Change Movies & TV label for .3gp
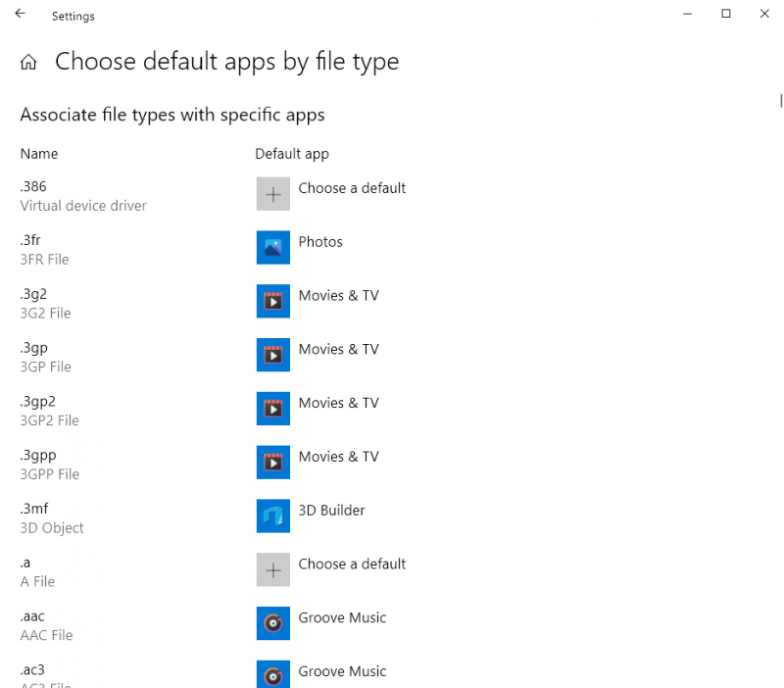The height and width of the screenshot is (688, 784). coord(339,350)
